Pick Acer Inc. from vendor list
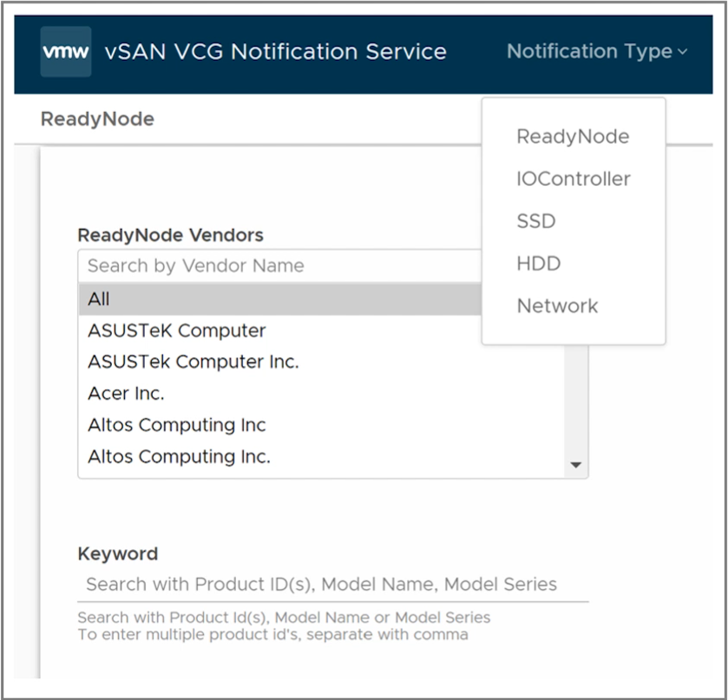The width and height of the screenshot is (728, 700). 126,394
